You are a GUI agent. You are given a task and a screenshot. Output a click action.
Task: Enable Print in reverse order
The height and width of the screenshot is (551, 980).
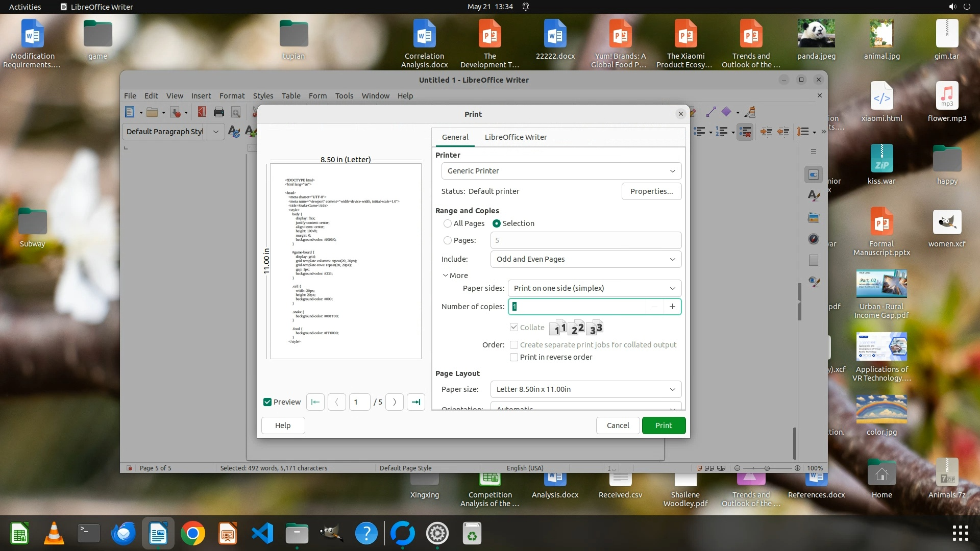pos(514,357)
